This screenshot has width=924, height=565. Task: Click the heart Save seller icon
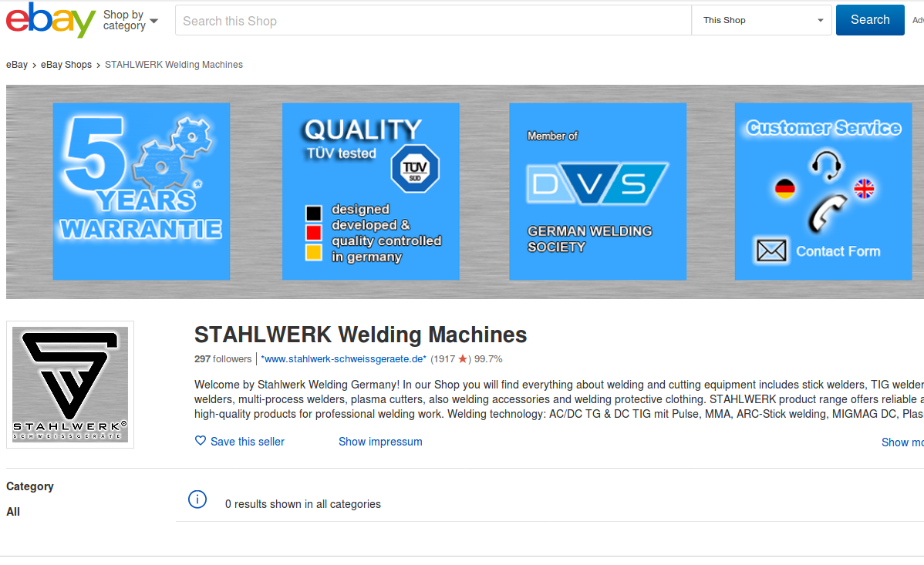(201, 441)
